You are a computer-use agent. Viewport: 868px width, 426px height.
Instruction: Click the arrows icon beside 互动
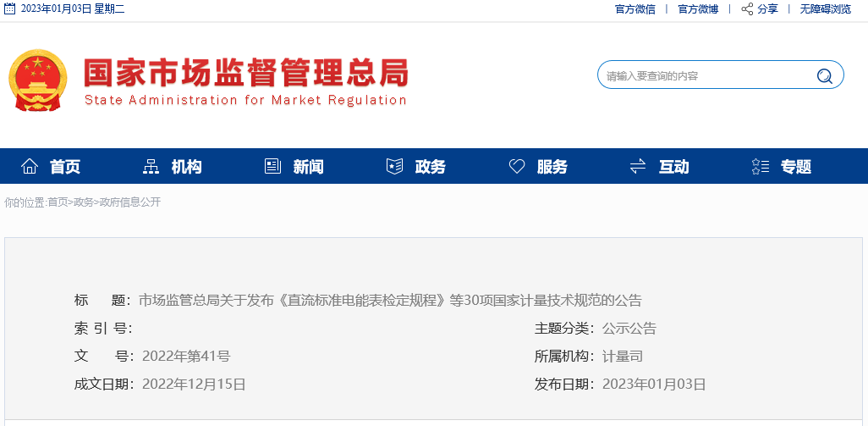(x=638, y=166)
